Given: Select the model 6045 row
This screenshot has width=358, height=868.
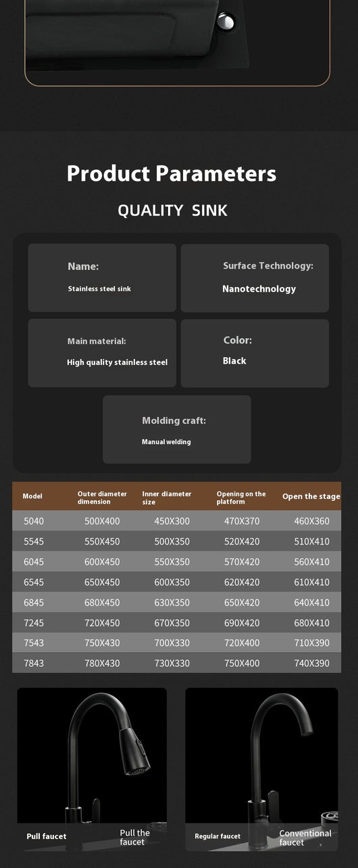Looking at the screenshot, I should (177, 562).
